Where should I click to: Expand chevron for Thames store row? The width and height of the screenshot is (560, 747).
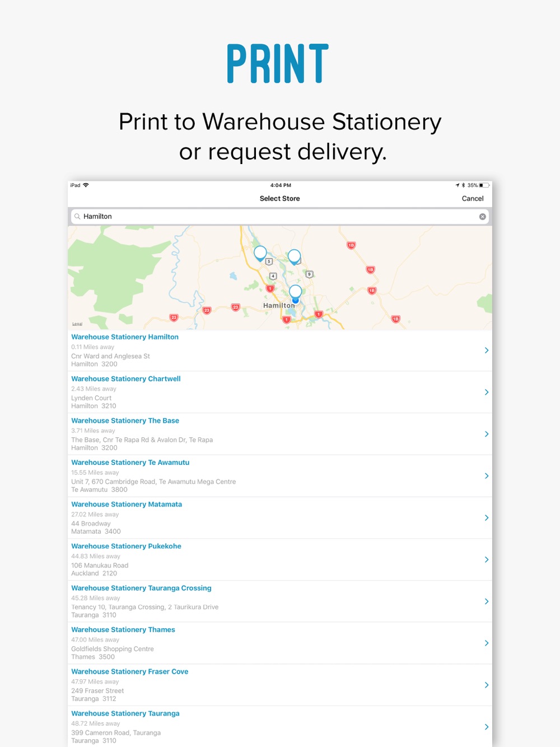487,643
